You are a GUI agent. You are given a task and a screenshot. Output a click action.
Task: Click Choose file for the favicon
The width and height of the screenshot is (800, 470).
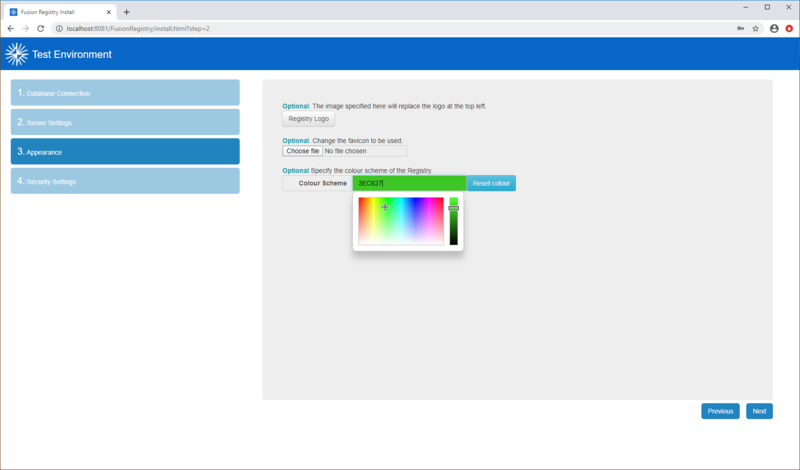click(303, 151)
